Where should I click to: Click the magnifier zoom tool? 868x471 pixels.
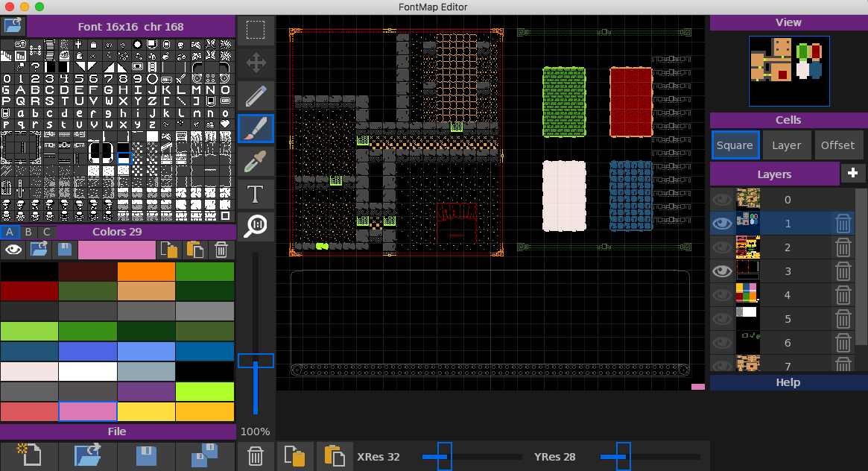point(256,225)
